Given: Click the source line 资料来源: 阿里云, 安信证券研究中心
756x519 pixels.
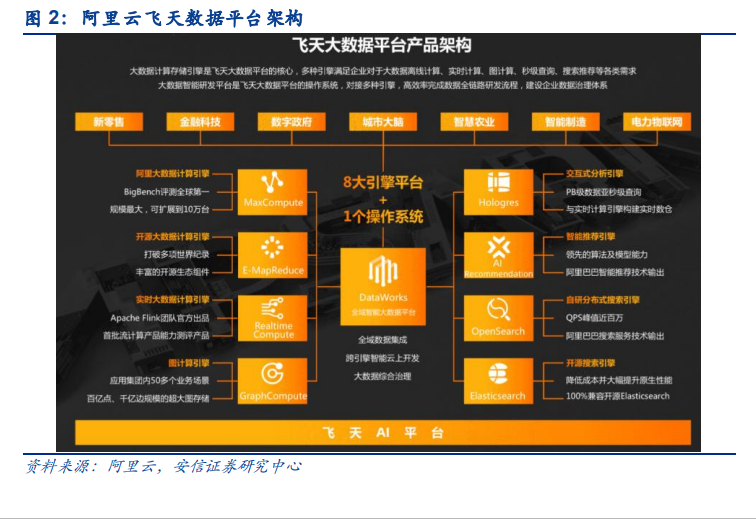Looking at the screenshot, I should coord(163,466).
